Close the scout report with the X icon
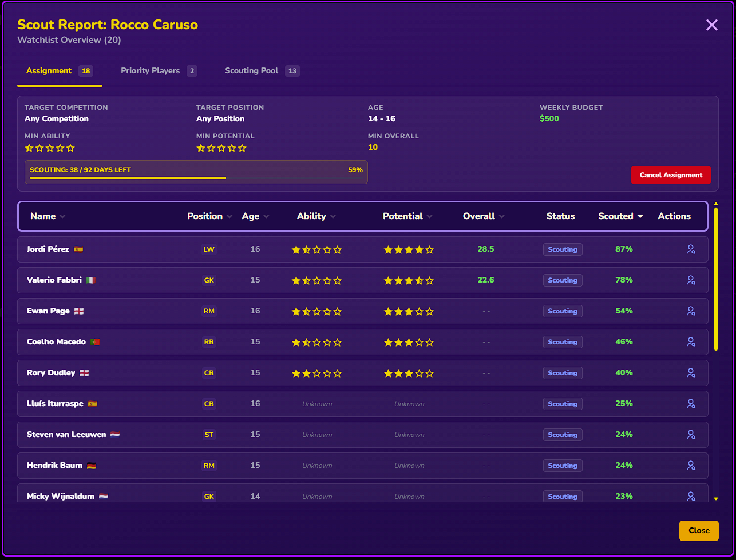Viewport: 736px width, 560px height. (x=711, y=25)
